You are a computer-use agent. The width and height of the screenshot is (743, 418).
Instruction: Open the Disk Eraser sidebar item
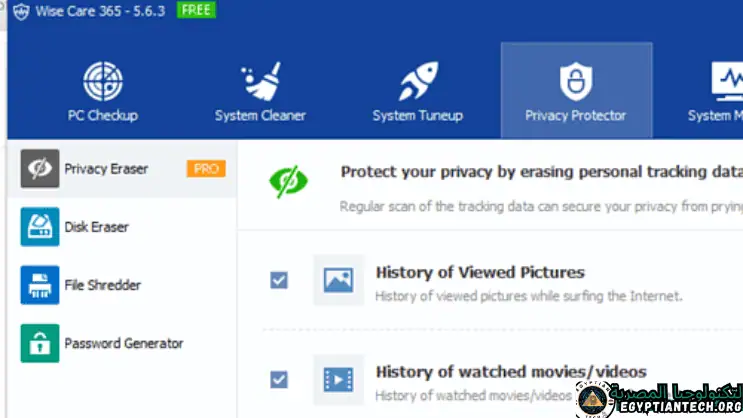[96, 227]
